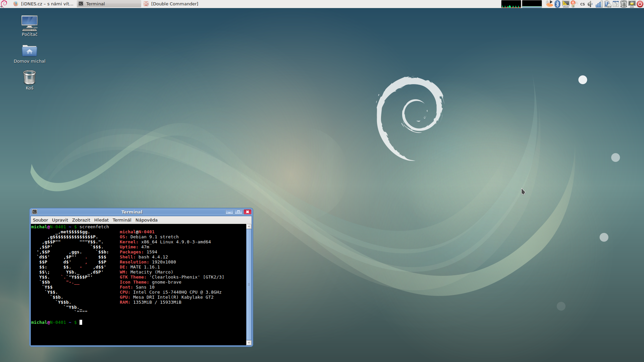Screen dimensions: 644x362
Task: Click the light bulb tray icon
Action: (x=573, y=4)
